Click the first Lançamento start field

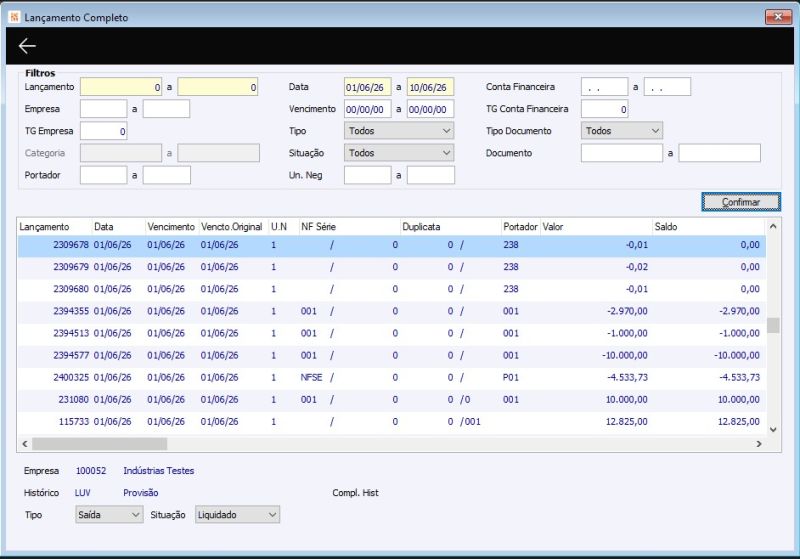[x=121, y=87]
